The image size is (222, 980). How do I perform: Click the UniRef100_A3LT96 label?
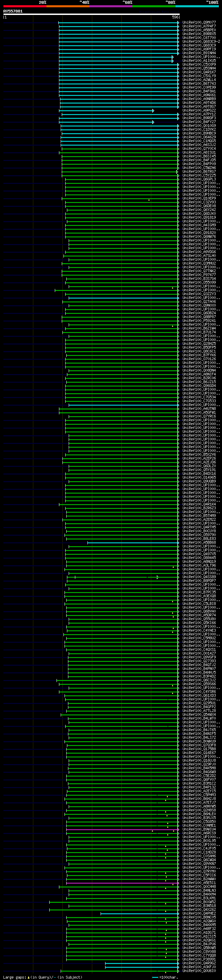pos(199,565)
